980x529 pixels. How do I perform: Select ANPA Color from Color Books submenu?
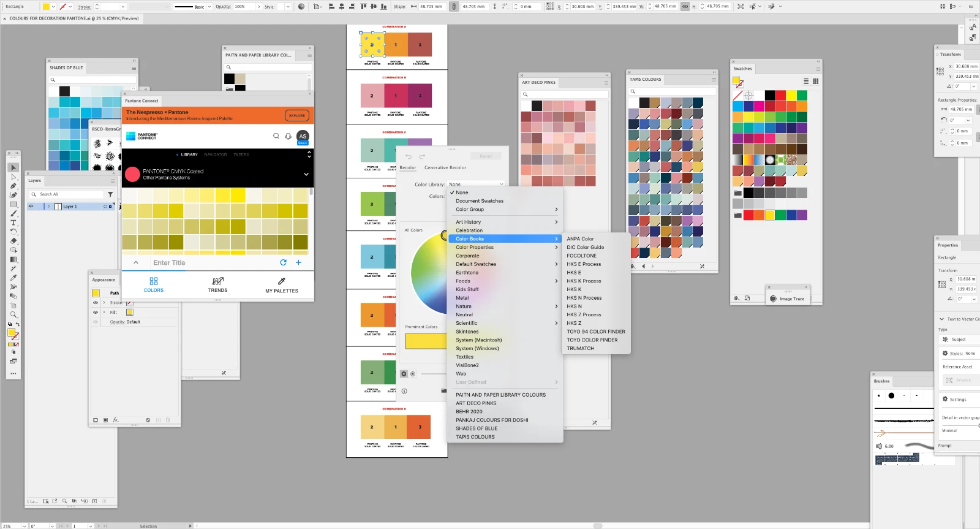click(580, 239)
